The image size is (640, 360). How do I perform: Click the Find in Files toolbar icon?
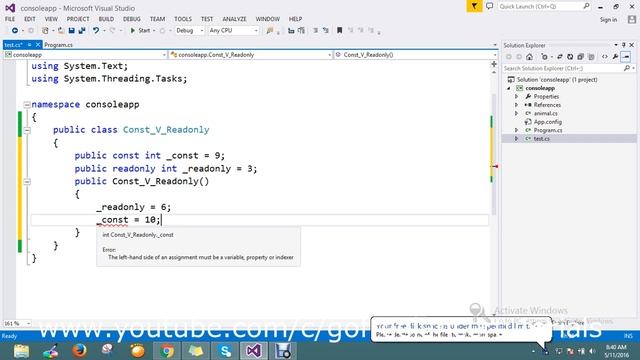(269, 31)
